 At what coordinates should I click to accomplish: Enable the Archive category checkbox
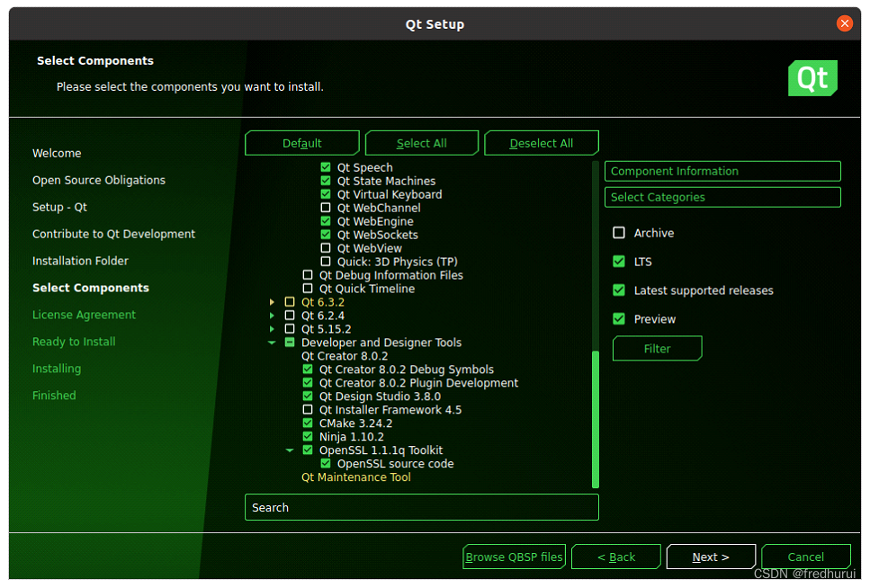point(619,233)
